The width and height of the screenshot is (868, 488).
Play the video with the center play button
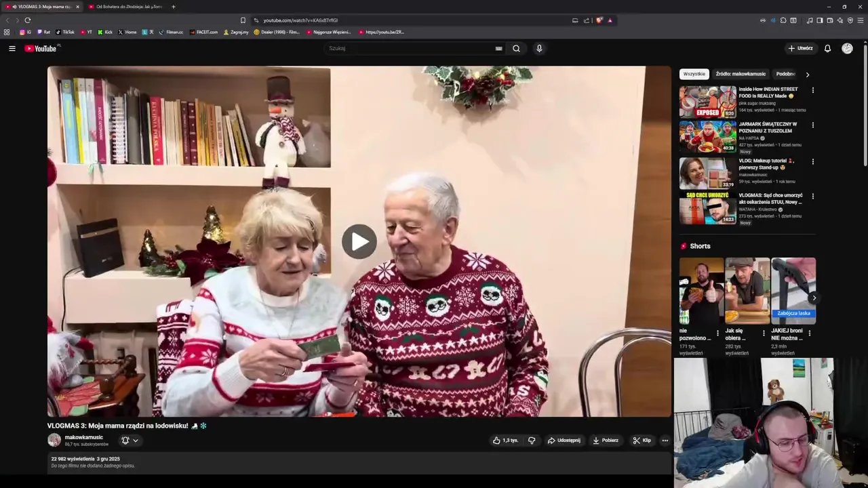[x=359, y=241]
